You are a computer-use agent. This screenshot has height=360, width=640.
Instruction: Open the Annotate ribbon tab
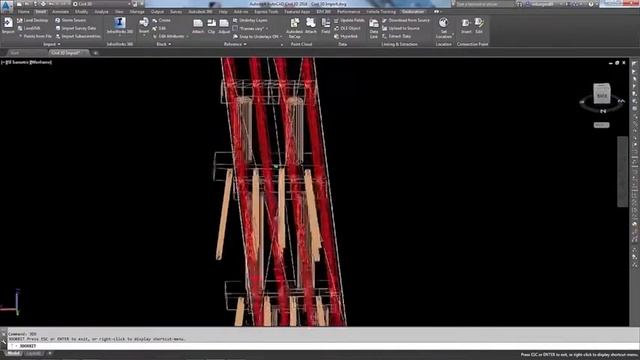[60, 12]
